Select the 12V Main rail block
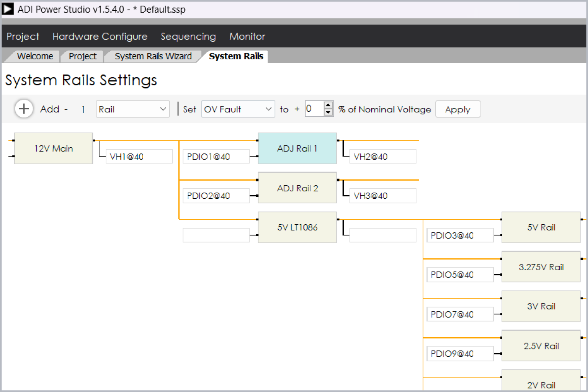 click(53, 149)
